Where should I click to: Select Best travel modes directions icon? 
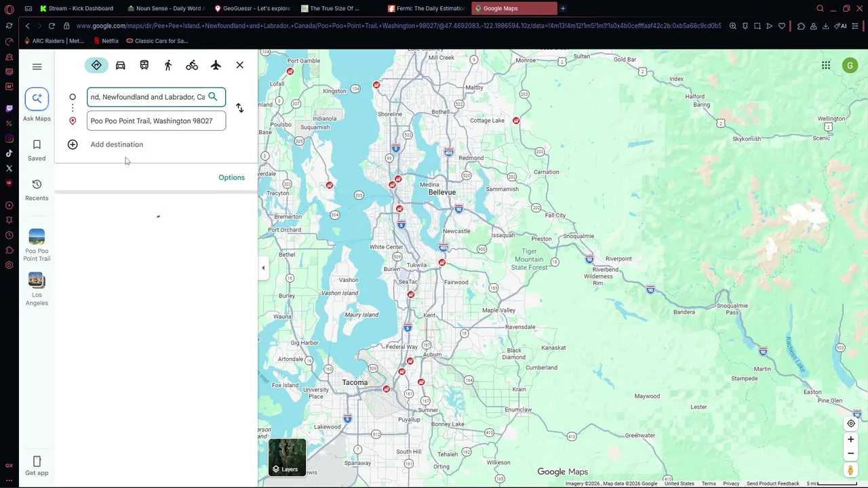(x=96, y=65)
